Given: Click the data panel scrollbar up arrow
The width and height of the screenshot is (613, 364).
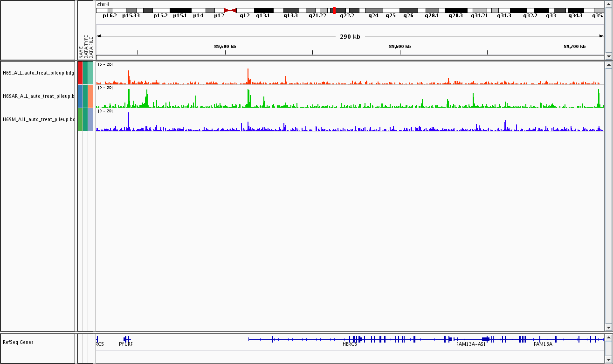Looking at the screenshot, I should [608, 65].
